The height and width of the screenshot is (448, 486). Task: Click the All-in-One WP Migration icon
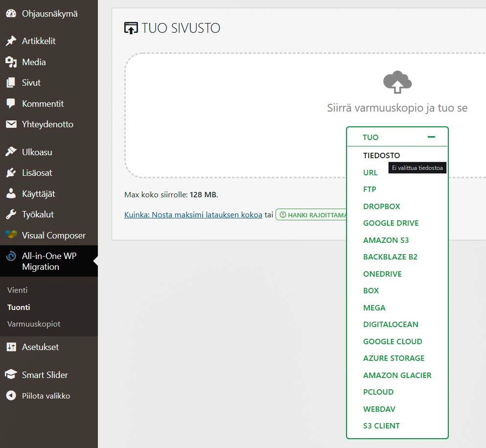pos(11,256)
